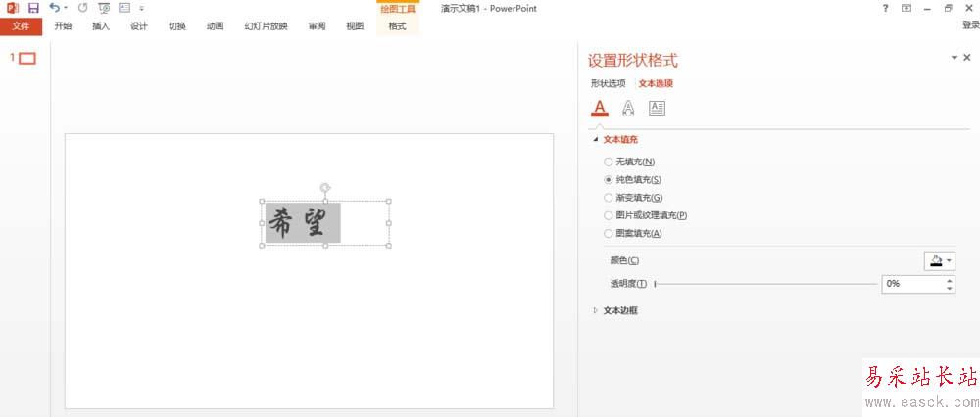The image size is (980, 417).
Task: Click the help question mark icon
Action: tap(885, 8)
